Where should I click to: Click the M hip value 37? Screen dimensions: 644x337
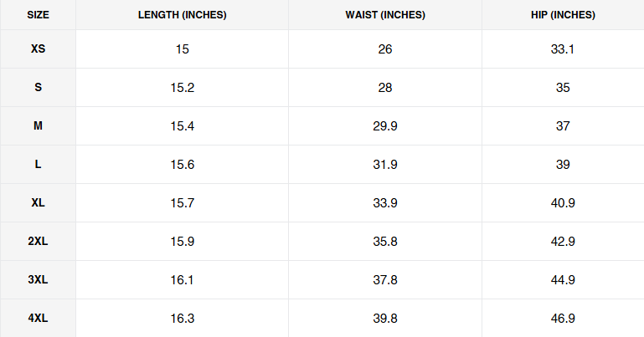tap(563, 126)
